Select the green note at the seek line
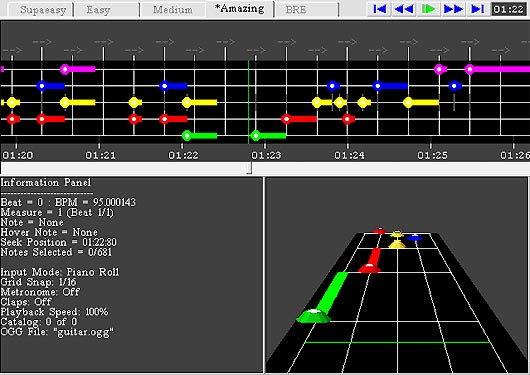 (x=256, y=136)
